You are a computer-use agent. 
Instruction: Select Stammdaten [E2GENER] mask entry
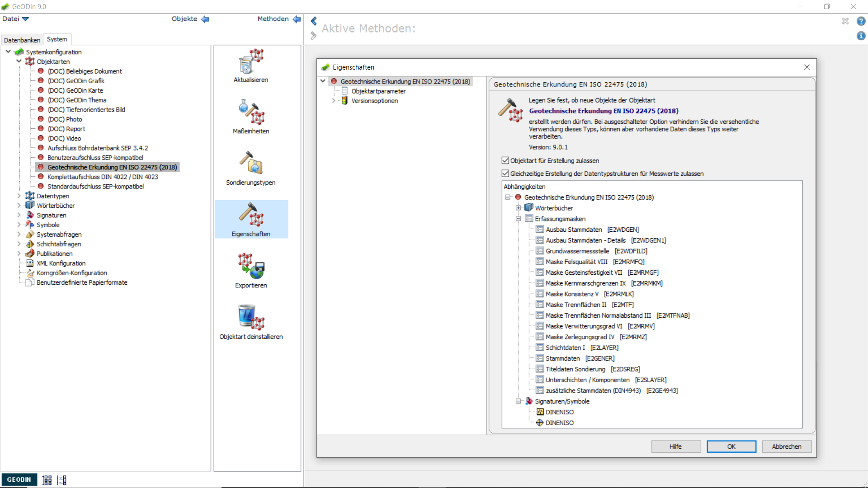(580, 358)
